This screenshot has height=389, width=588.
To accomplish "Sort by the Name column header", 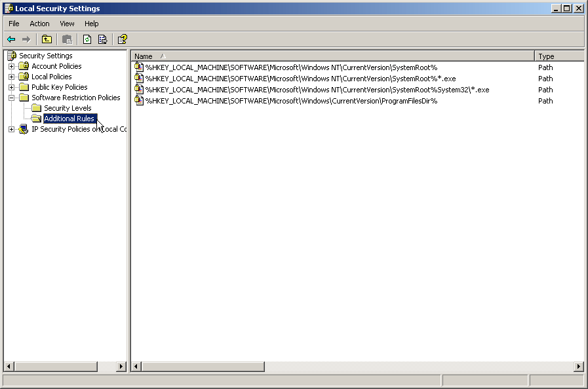I will pos(332,56).
